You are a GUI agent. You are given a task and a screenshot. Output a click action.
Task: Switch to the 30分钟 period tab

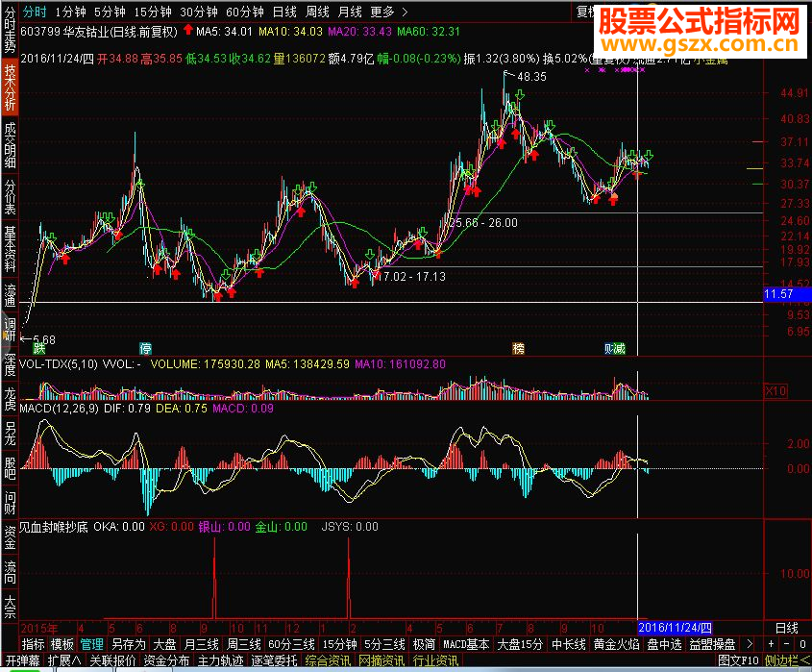(199, 12)
